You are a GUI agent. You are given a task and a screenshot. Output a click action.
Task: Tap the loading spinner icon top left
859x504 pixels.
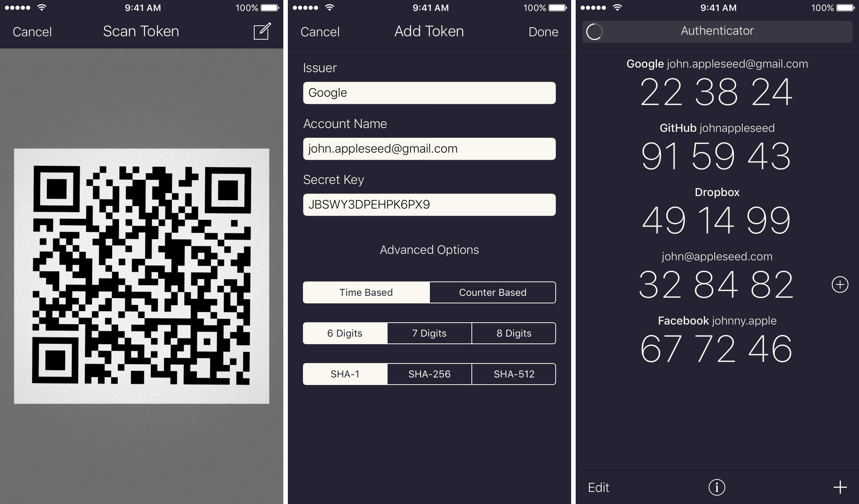pos(593,32)
